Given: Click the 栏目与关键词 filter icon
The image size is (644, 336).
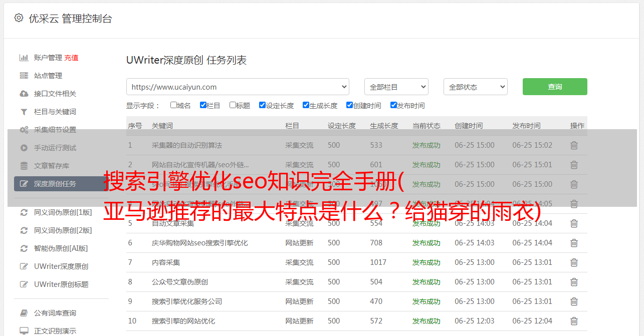Looking at the screenshot, I should (x=24, y=112).
